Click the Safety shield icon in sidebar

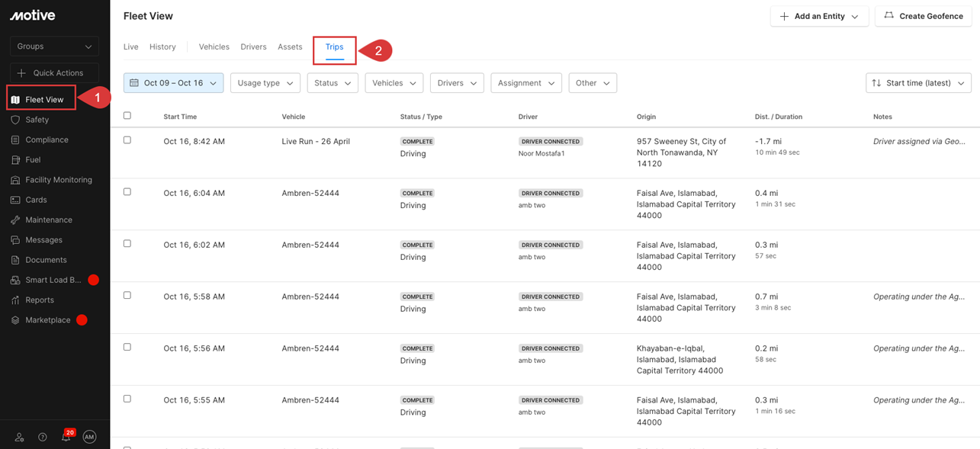coord(15,120)
